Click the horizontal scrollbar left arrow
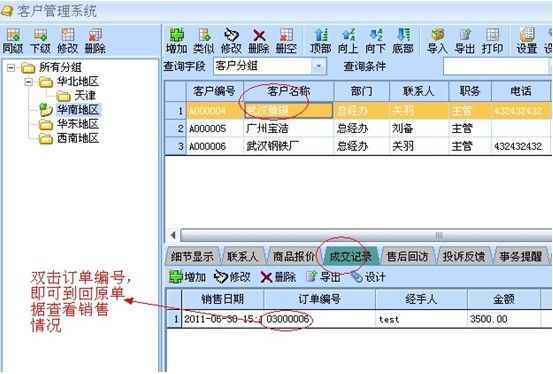 click(x=173, y=235)
